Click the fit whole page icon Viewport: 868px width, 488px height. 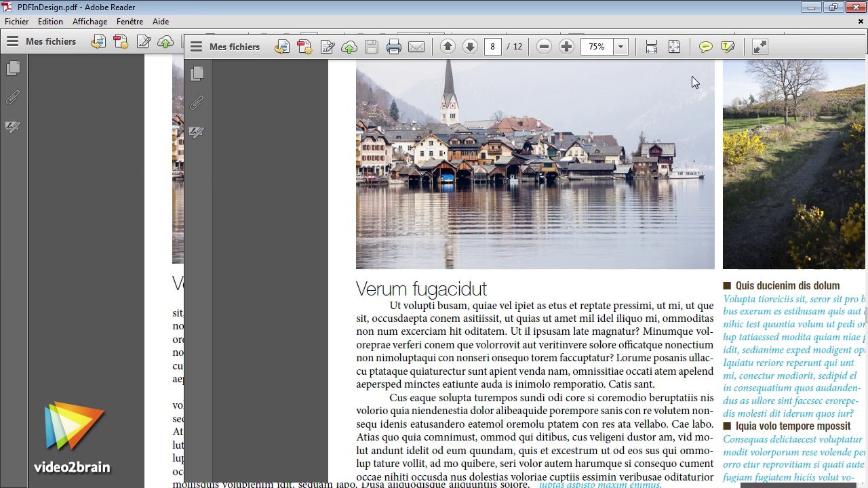(x=674, y=47)
